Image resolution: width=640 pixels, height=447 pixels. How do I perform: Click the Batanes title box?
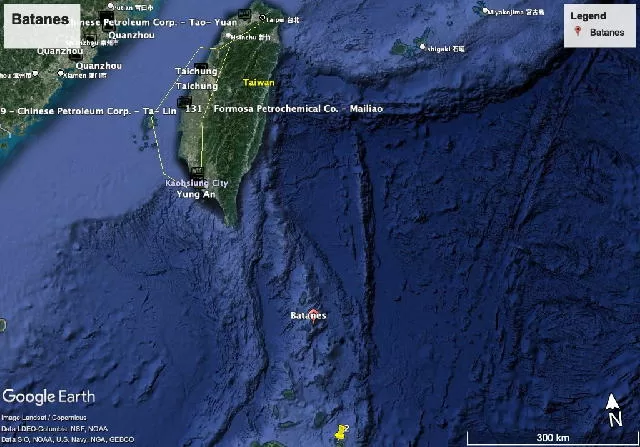tap(38, 18)
